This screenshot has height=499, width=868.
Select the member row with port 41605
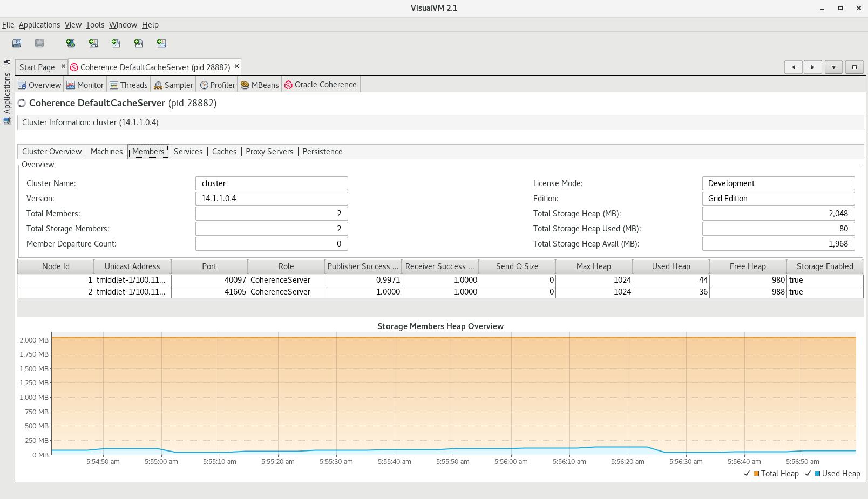(x=440, y=292)
